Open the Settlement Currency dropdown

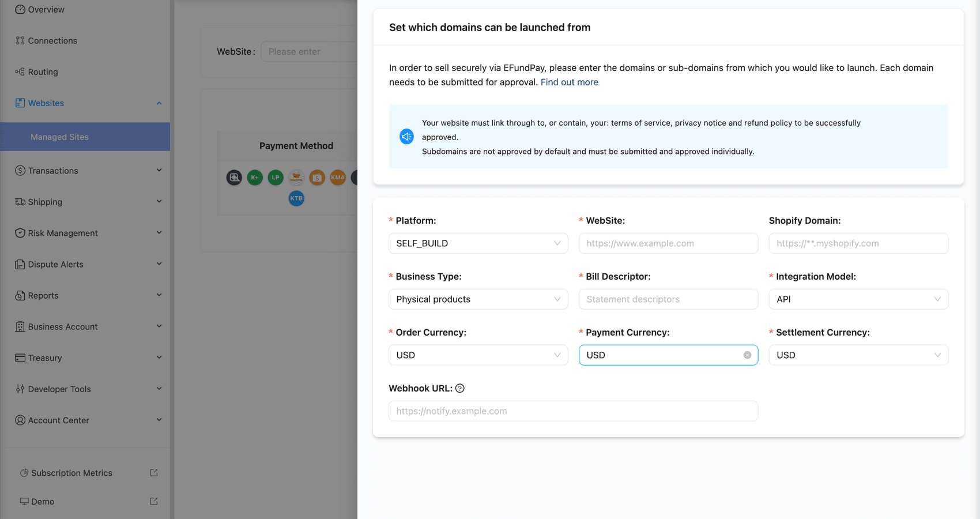(858, 355)
